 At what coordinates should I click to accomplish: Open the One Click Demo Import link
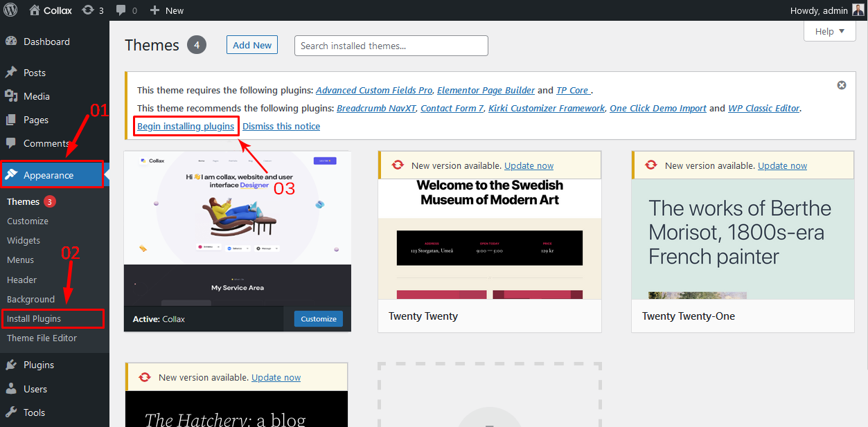coord(658,108)
